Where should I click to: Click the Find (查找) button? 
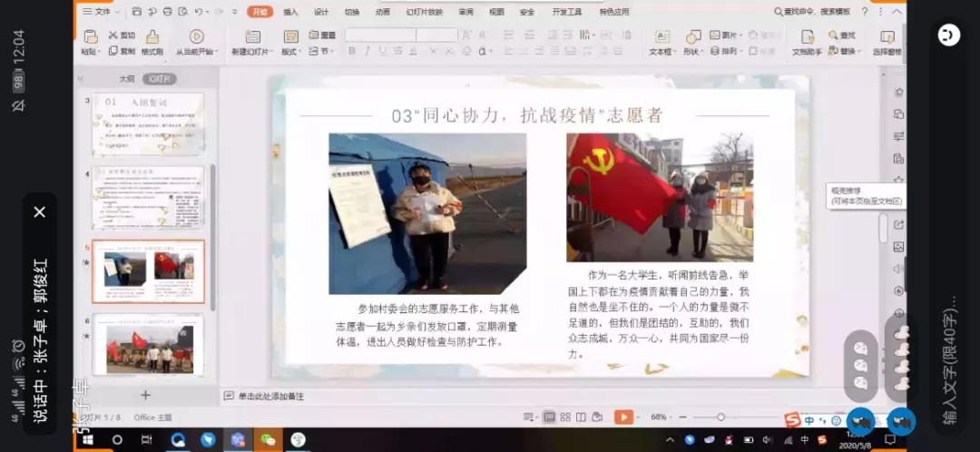pos(841,35)
